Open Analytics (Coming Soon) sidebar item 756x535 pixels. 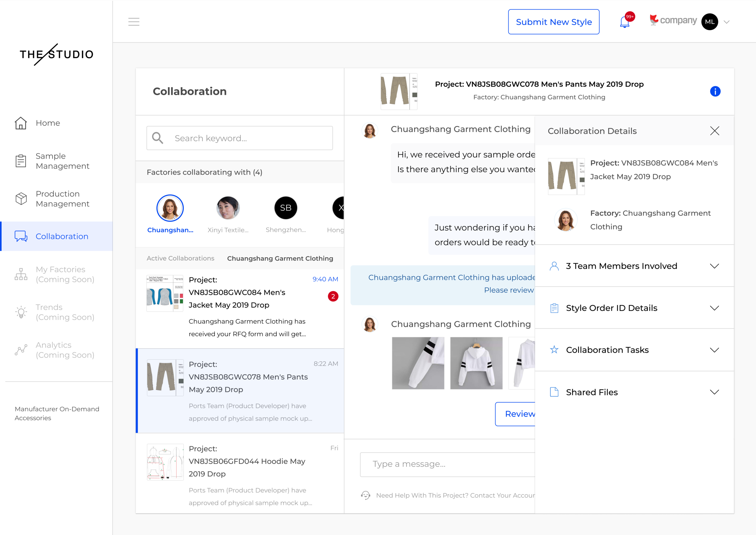tap(56, 349)
